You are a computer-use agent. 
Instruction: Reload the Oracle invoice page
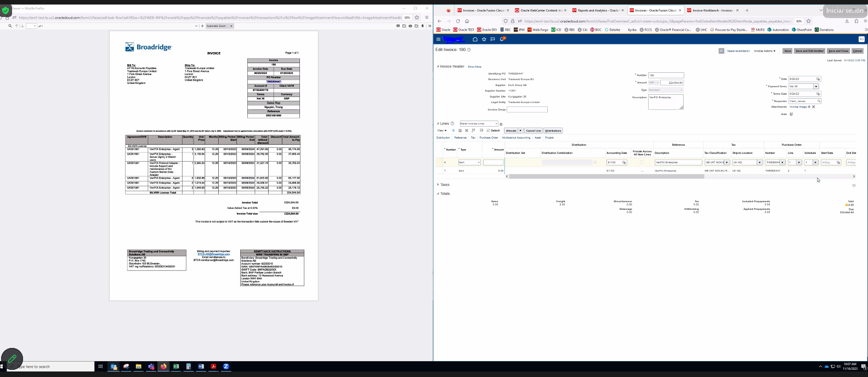458,21
